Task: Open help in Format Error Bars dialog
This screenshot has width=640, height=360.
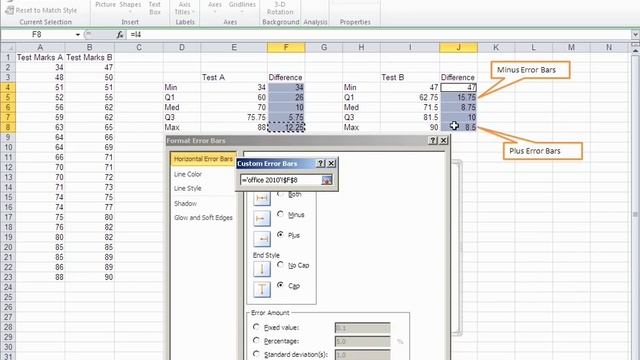Action: click(433, 140)
